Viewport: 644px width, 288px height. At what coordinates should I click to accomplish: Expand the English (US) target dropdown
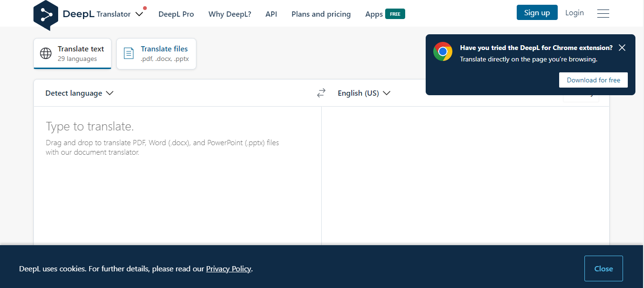coord(364,93)
